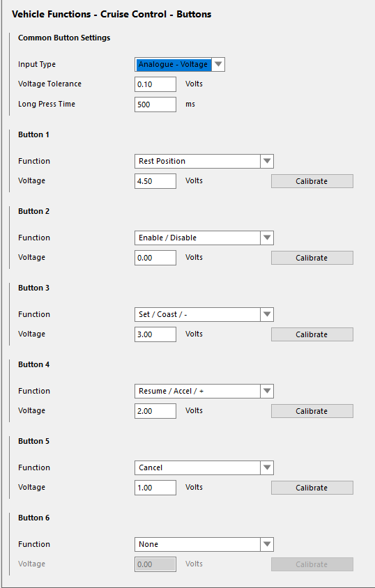Screen dimensions: 375x588
Task: Open the Resume / Accel / + dropdown
Action: pos(204,391)
